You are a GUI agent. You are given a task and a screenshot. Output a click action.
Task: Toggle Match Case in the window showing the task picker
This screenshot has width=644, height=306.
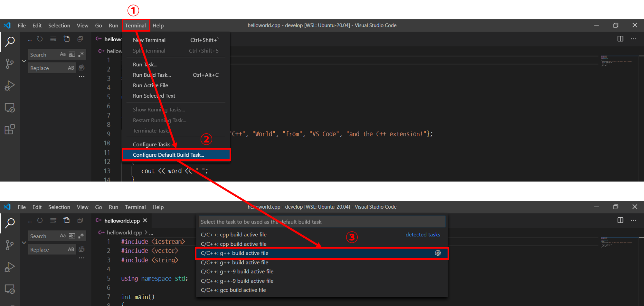(x=63, y=236)
